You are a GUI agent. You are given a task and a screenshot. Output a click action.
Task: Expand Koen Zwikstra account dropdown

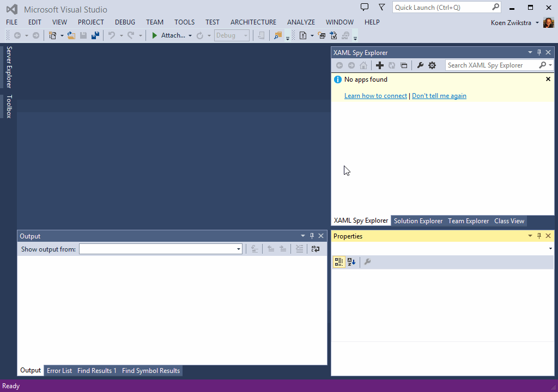click(x=537, y=23)
